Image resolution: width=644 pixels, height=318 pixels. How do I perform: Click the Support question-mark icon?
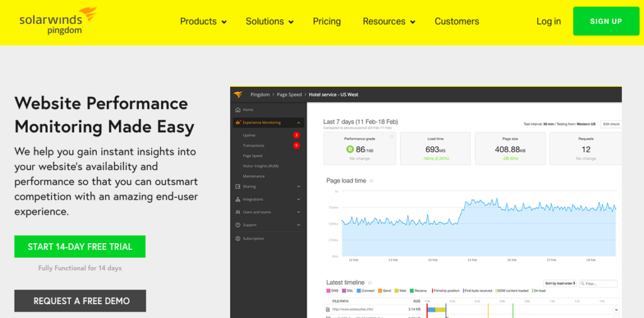pos(237,225)
